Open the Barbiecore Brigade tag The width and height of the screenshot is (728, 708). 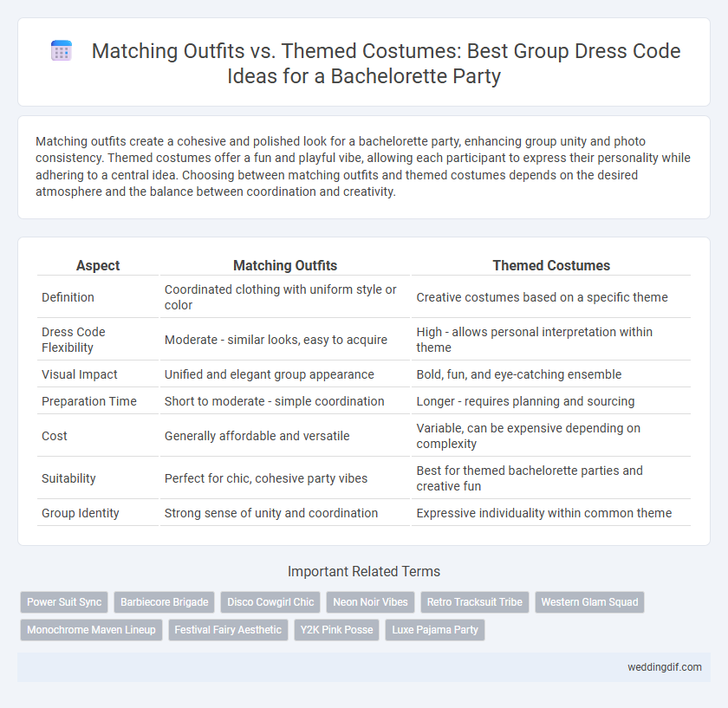coord(165,602)
